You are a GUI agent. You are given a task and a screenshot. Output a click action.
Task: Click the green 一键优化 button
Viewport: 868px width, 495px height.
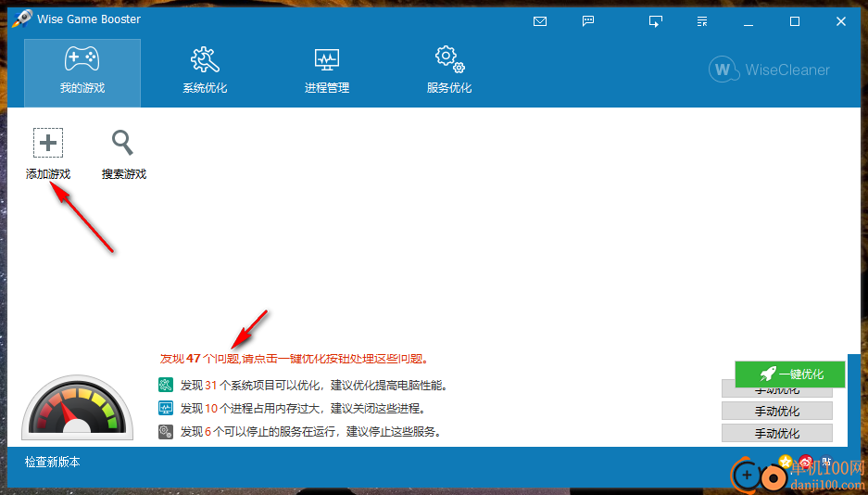[790, 374]
